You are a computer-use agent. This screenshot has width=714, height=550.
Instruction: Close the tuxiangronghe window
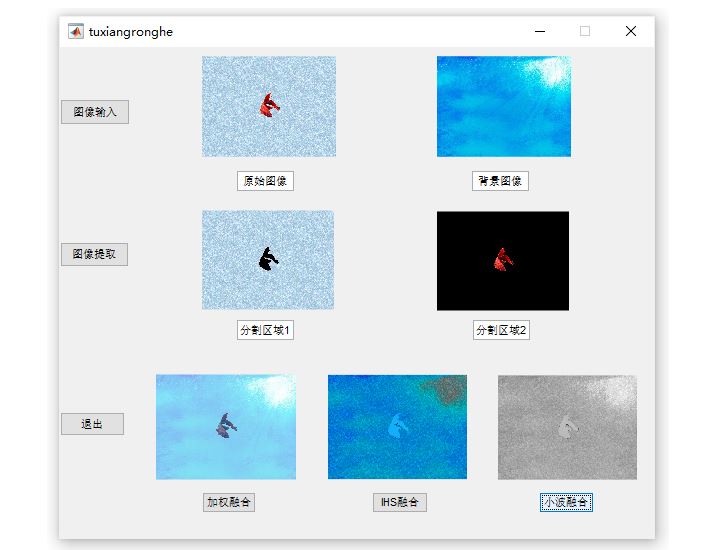tap(631, 31)
